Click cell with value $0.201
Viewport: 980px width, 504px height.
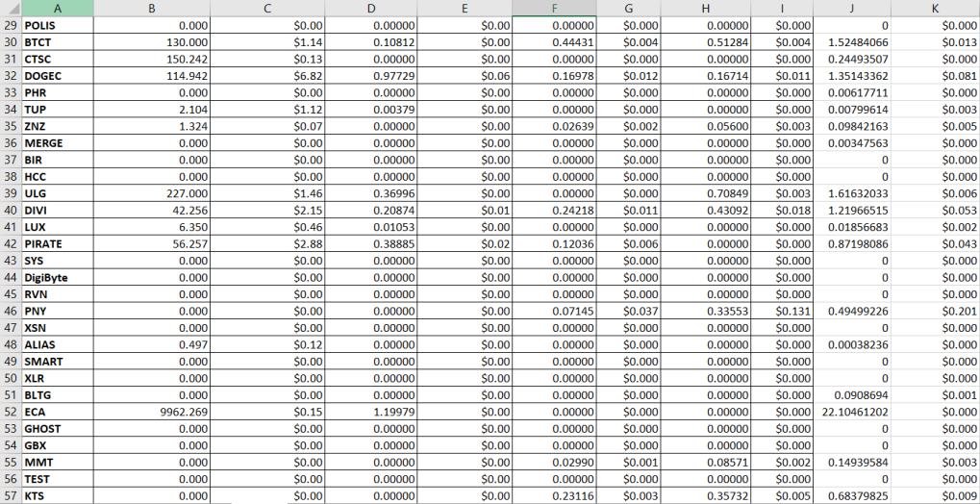[935, 312]
